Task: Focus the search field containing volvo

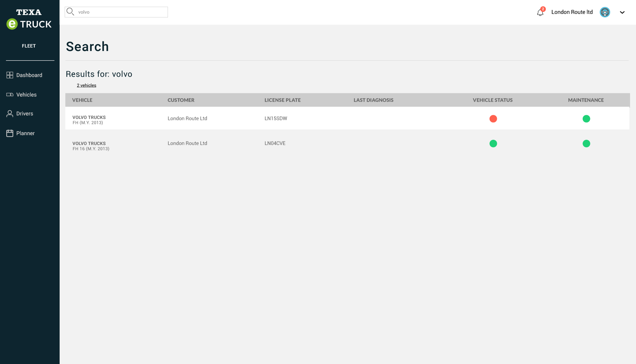Action: 116,12
